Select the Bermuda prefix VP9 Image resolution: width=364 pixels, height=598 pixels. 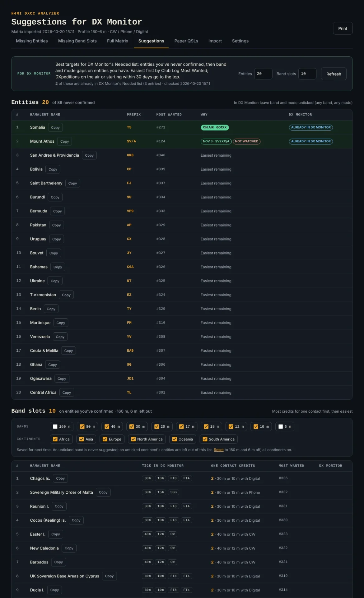point(130,211)
